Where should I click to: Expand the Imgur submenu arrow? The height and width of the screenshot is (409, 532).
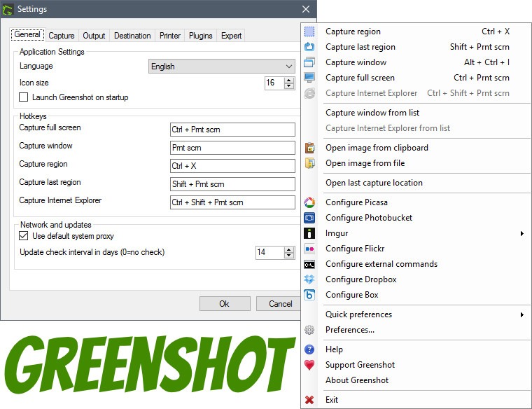click(x=521, y=233)
